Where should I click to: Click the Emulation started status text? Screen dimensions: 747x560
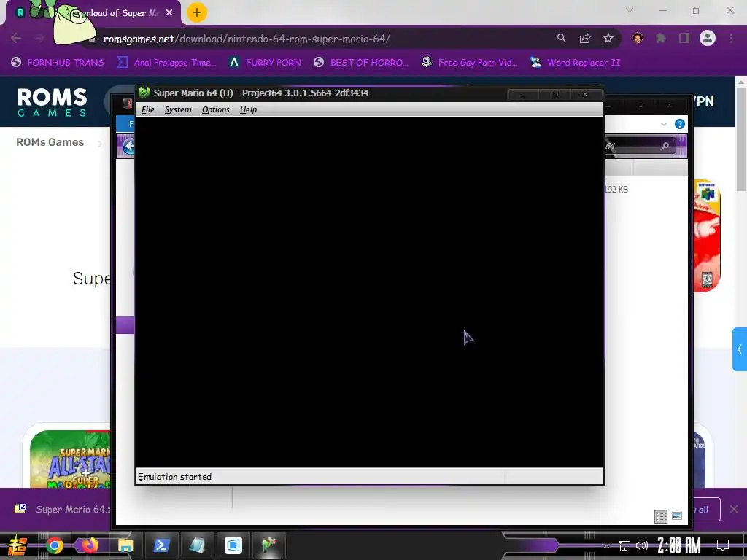tap(174, 477)
